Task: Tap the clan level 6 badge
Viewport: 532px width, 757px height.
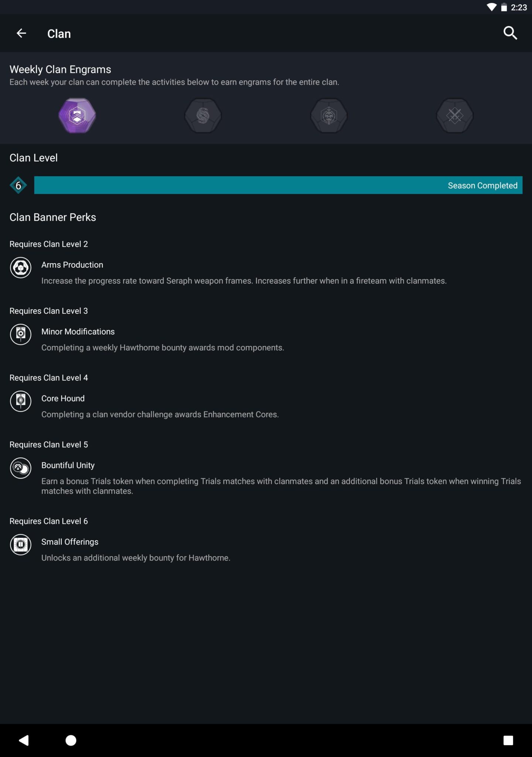Action: pyautogui.click(x=18, y=185)
